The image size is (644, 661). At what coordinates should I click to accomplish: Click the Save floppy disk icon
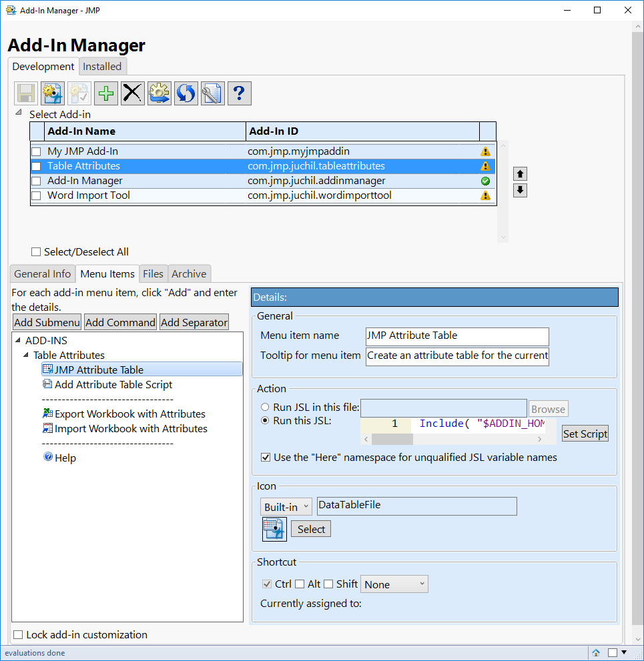point(26,93)
